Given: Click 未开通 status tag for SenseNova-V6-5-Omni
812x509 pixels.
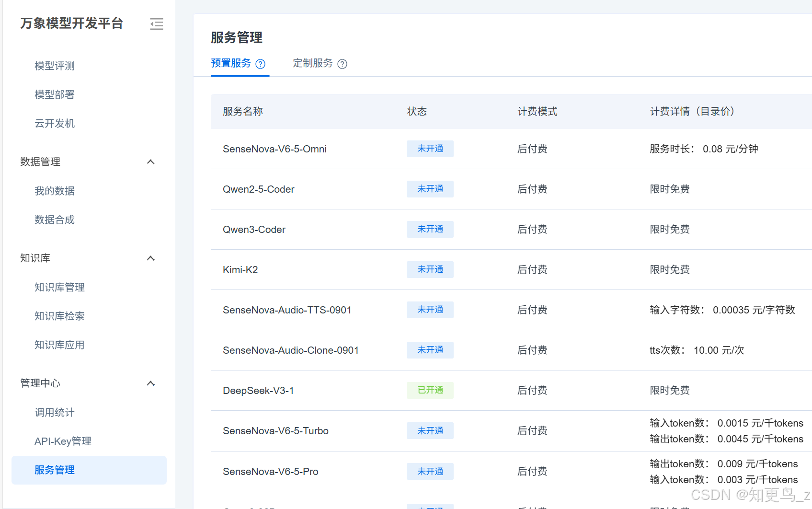Looking at the screenshot, I should (430, 149).
